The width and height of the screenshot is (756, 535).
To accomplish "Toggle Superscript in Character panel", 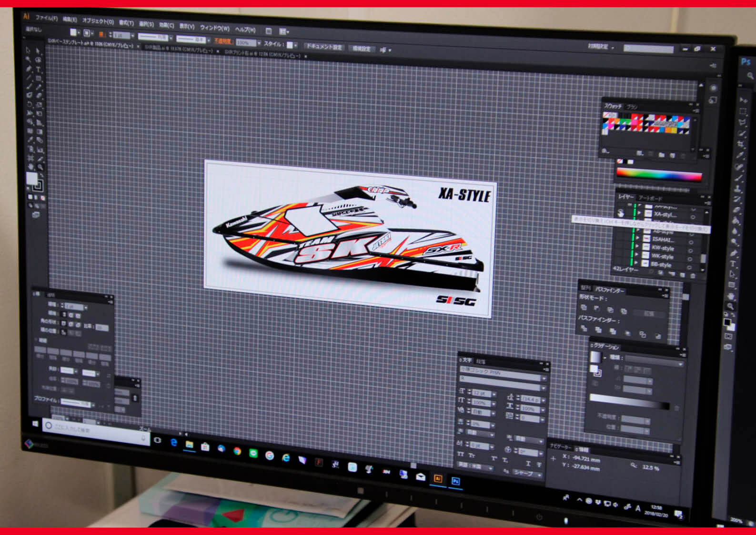I will [x=494, y=458].
